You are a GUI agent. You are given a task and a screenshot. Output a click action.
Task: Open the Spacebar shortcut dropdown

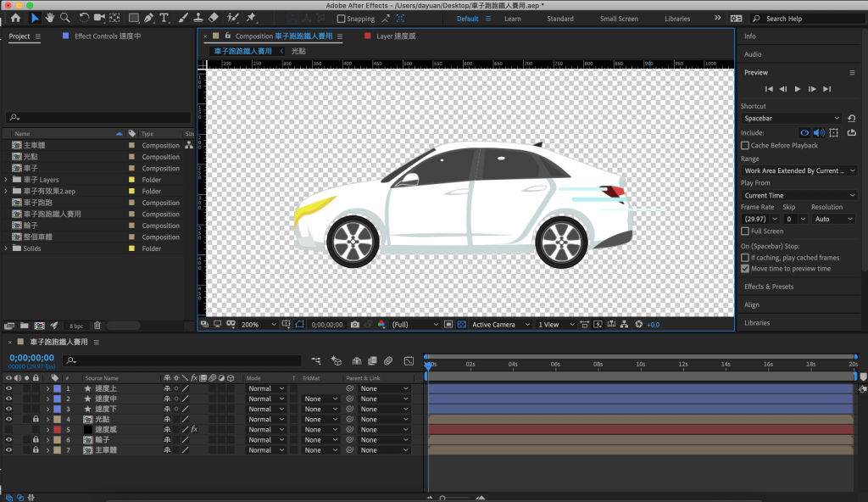pyautogui.click(x=791, y=119)
